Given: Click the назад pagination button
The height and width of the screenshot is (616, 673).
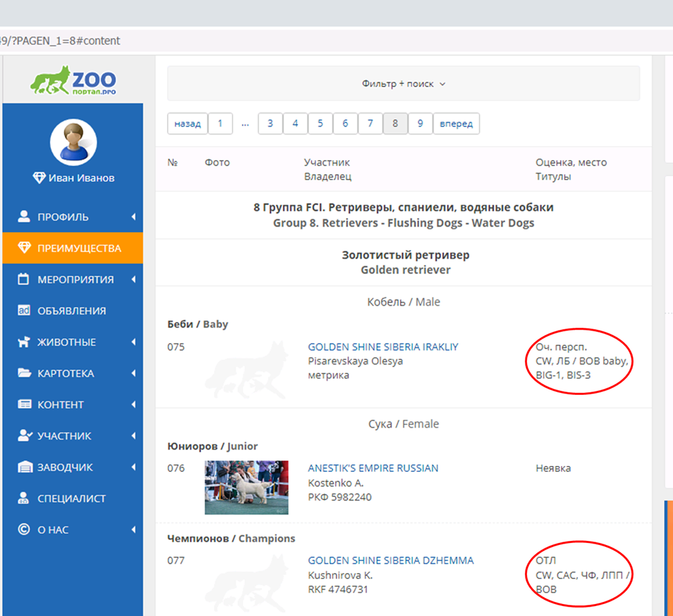Looking at the screenshot, I should [187, 123].
